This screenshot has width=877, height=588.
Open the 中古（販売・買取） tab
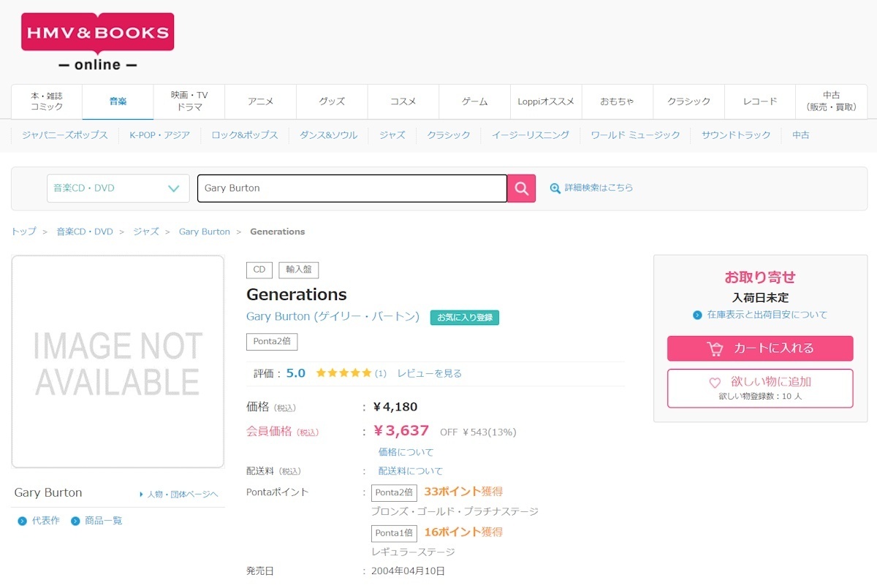pos(831,102)
